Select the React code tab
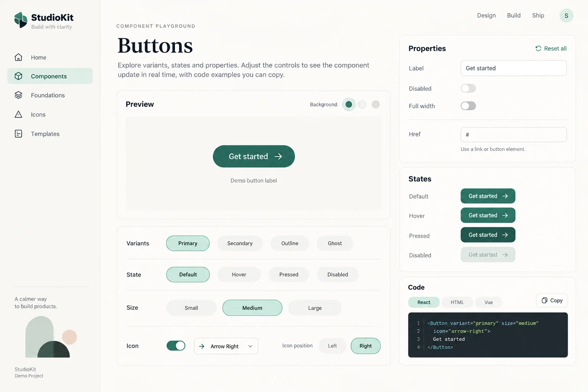The height and width of the screenshot is (392, 588). coord(424,302)
